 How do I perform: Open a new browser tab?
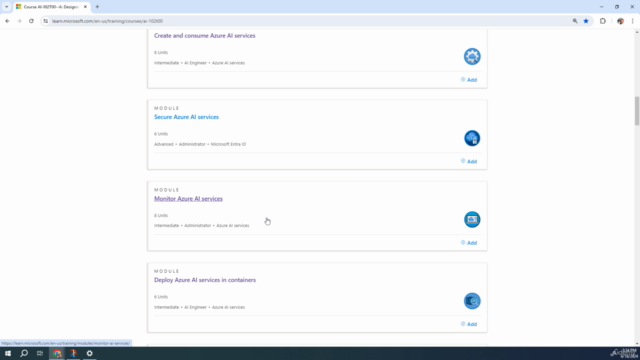point(97,7)
